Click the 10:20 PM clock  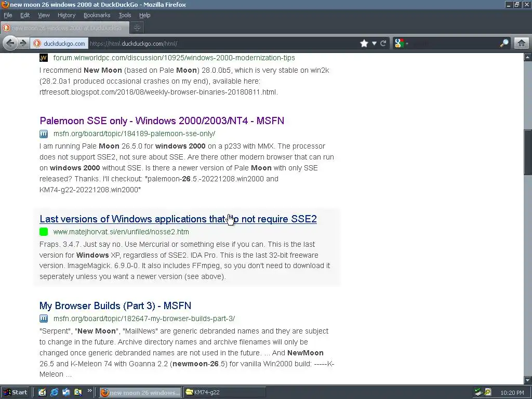click(x=512, y=393)
